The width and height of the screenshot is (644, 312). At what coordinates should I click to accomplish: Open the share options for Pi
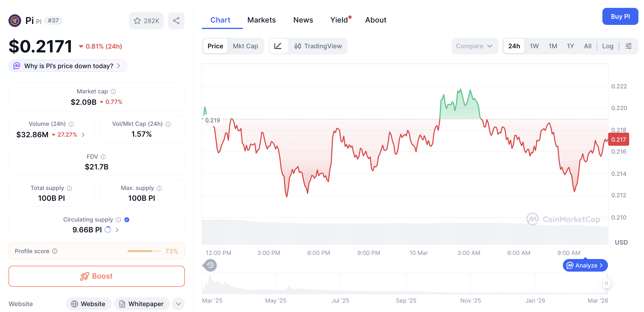(176, 20)
